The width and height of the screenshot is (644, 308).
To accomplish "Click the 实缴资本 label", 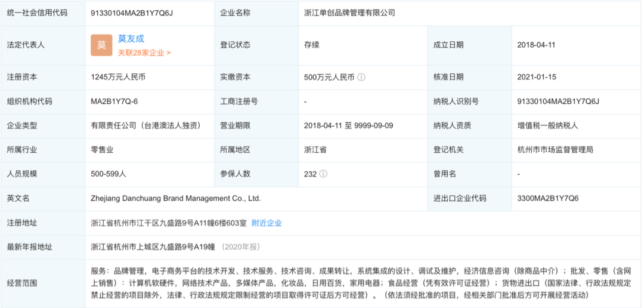I will tap(236, 77).
